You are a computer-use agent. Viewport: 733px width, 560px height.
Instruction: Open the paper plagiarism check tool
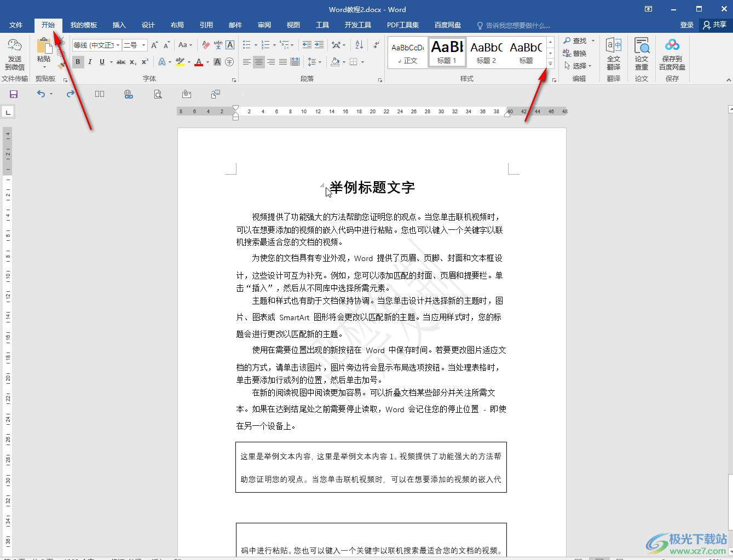[x=642, y=54]
